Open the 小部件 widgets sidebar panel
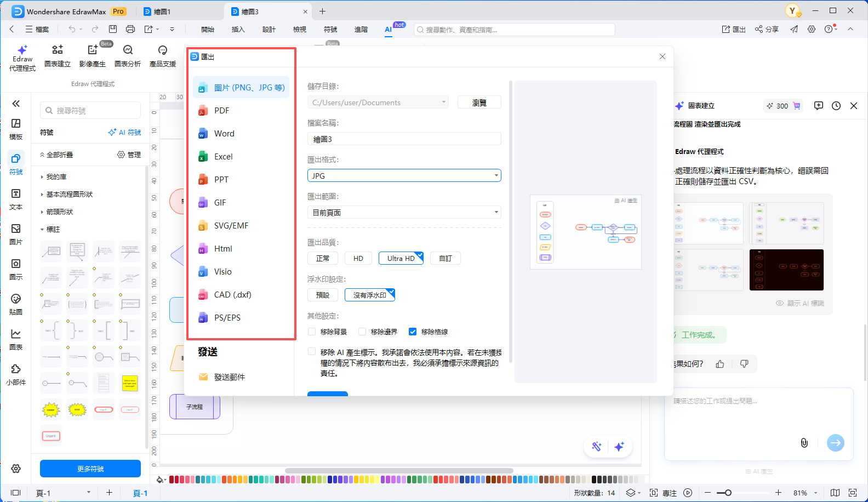Screen dimensions: 868x502 tap(16, 375)
